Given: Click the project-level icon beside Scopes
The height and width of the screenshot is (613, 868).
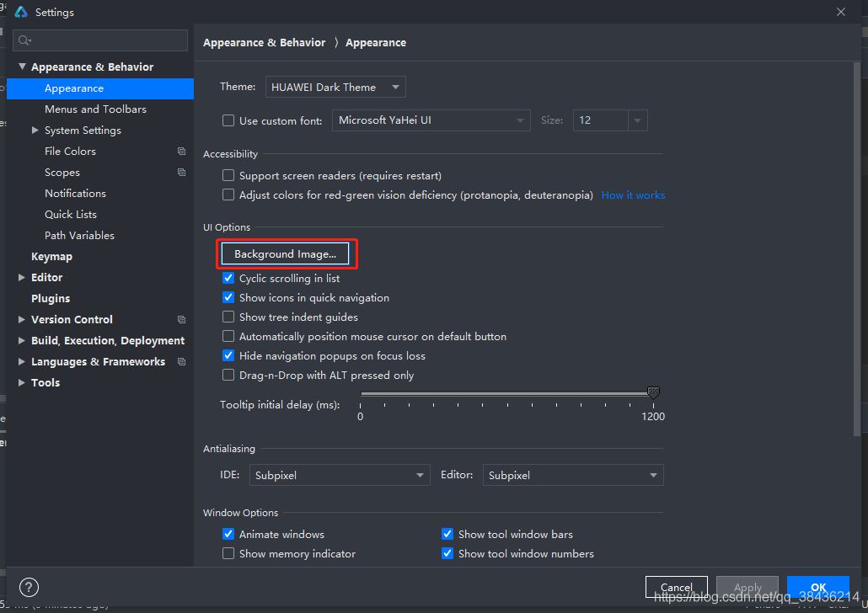Looking at the screenshot, I should tap(181, 172).
